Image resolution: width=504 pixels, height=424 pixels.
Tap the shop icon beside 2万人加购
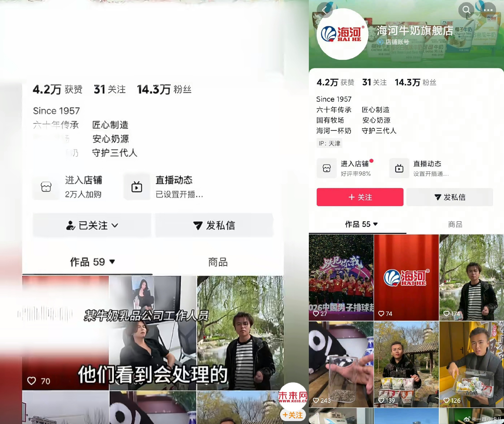(x=46, y=187)
